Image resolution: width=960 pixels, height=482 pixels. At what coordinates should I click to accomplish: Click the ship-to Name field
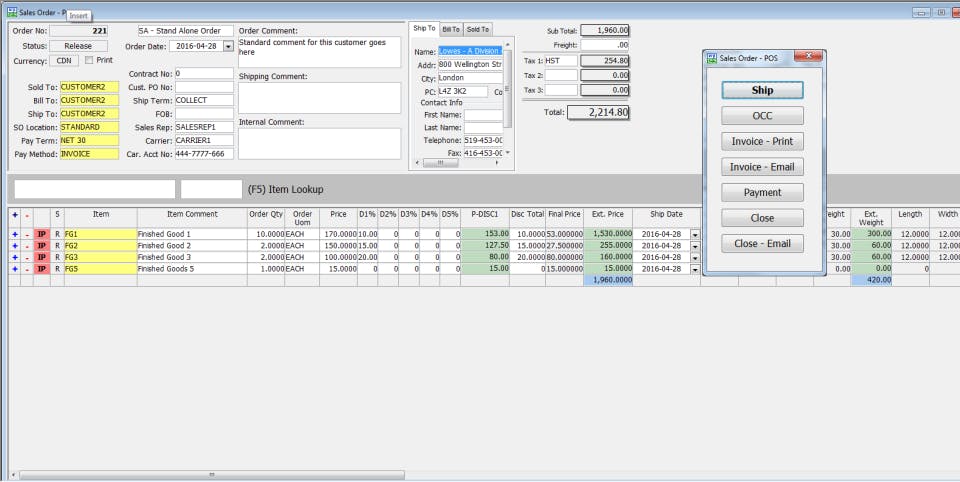pyautogui.click(x=470, y=51)
